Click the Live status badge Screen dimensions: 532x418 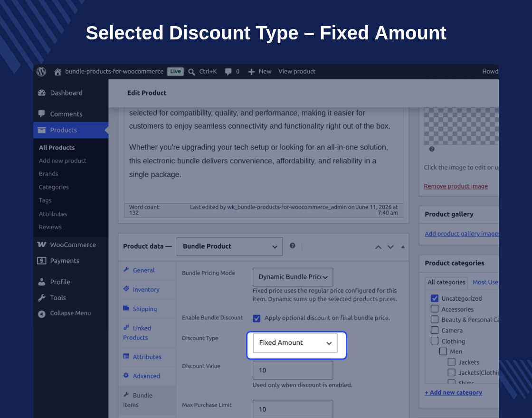pos(175,72)
